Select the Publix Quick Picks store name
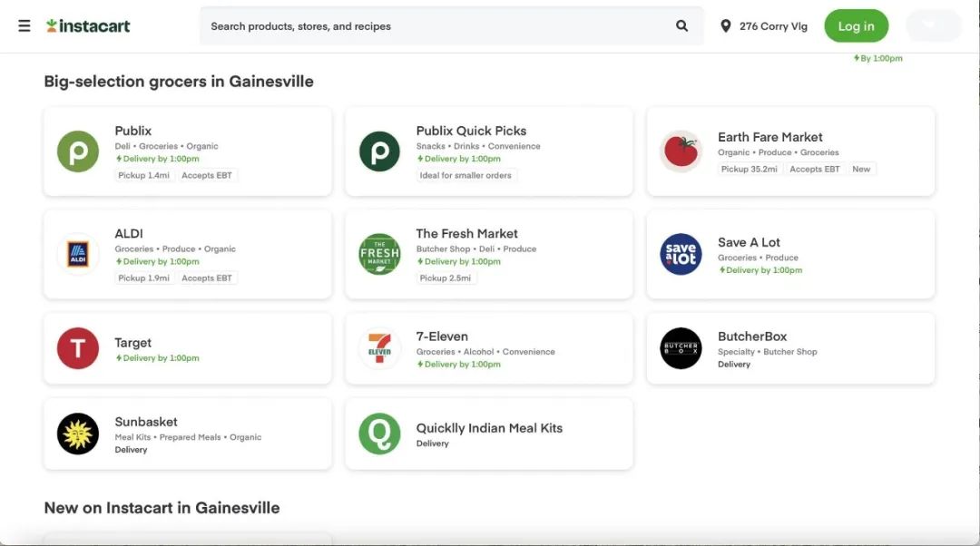The image size is (980, 546). click(471, 131)
